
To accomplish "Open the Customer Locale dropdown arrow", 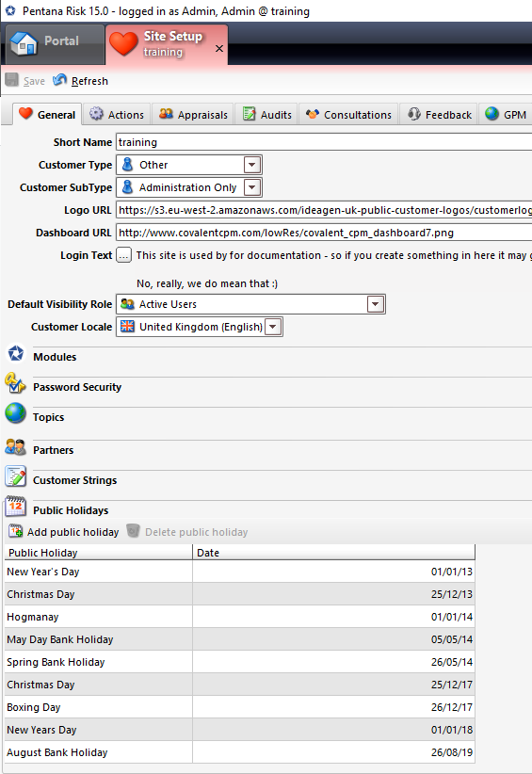I will pos(273,327).
